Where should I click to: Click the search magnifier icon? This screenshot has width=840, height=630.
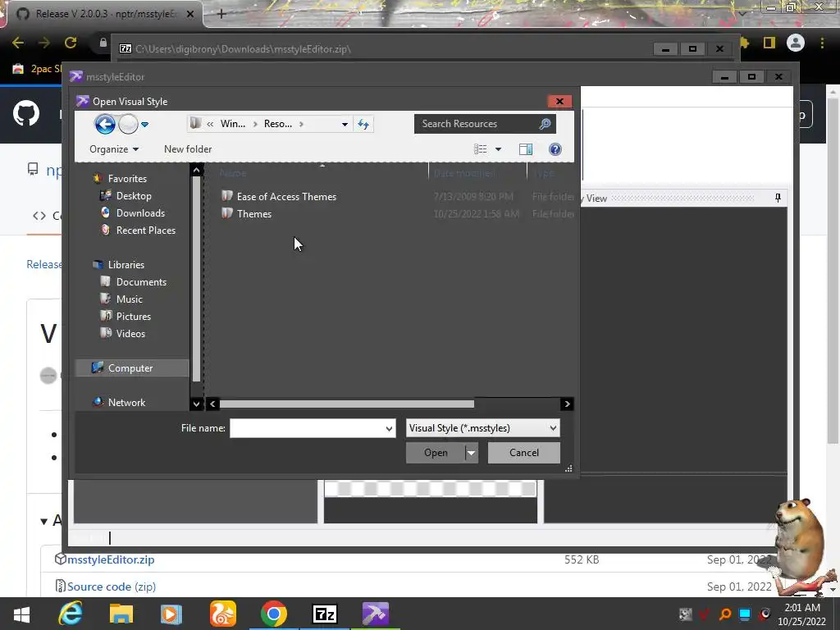coord(545,124)
